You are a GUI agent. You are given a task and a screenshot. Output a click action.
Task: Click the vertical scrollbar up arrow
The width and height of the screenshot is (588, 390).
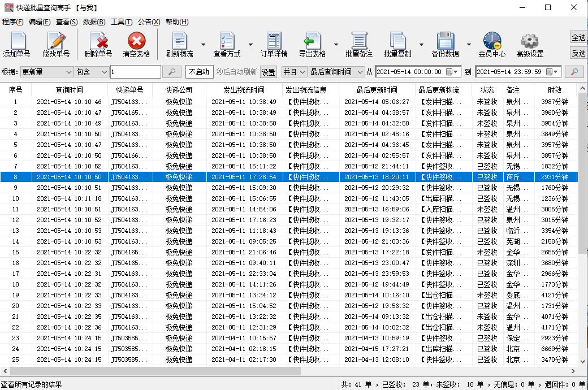click(582, 89)
